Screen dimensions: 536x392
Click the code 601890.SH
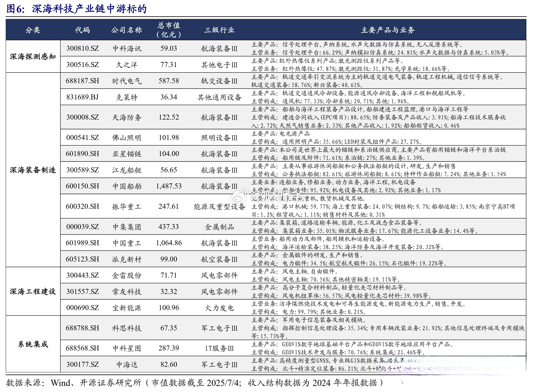coord(83,154)
